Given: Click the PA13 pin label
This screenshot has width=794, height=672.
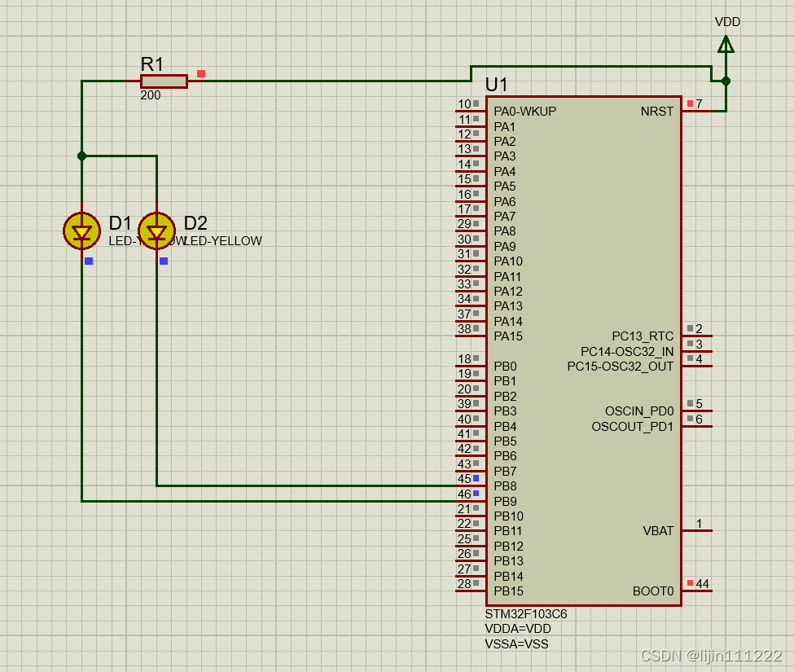Looking at the screenshot, I should point(508,306).
